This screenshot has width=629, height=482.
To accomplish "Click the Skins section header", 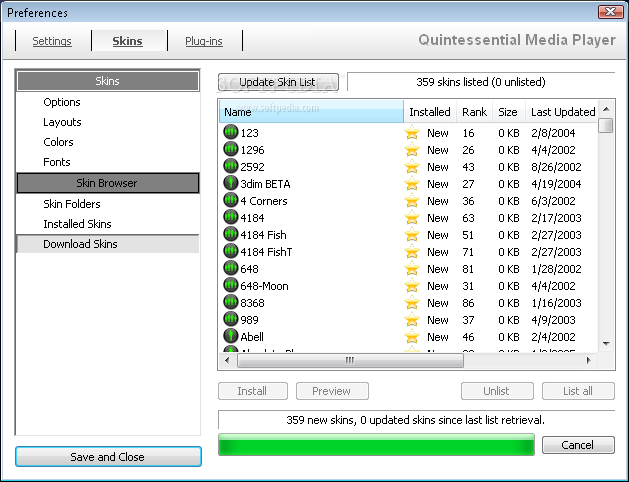I will (108, 81).
